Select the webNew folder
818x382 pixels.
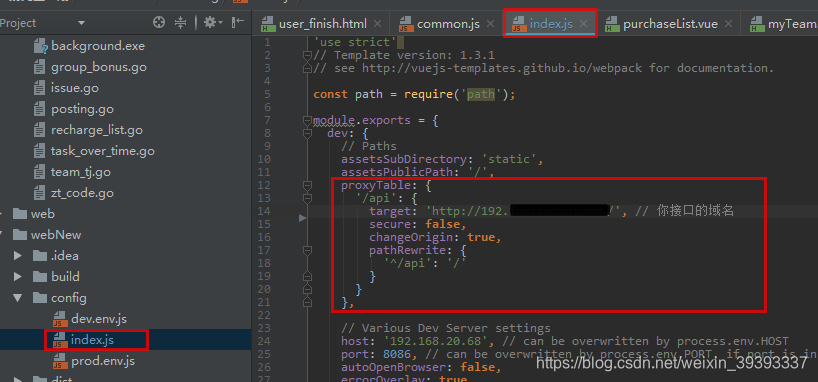pos(56,235)
